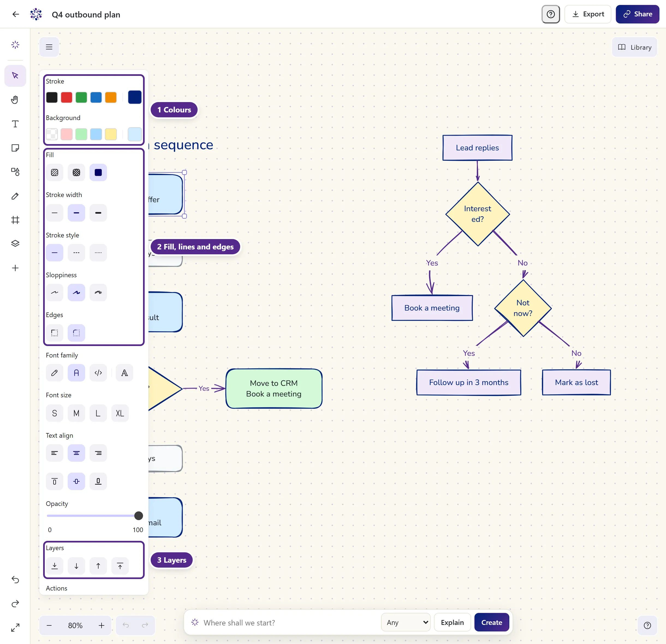The height and width of the screenshot is (644, 666).
Task: Open the layers stack sidebar icon
Action: (x=15, y=243)
